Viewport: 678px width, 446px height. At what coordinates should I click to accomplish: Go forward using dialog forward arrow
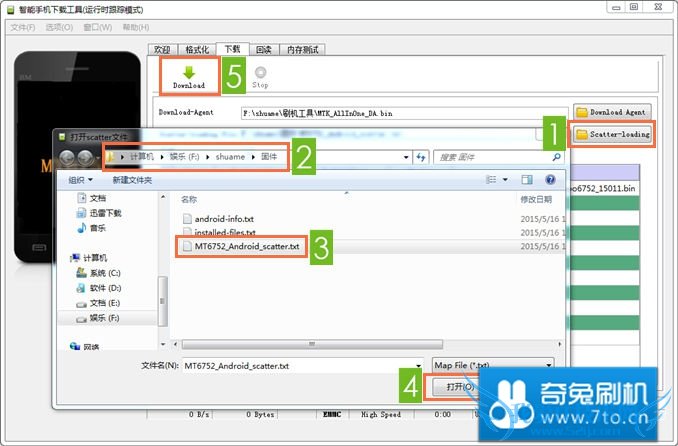(85, 157)
